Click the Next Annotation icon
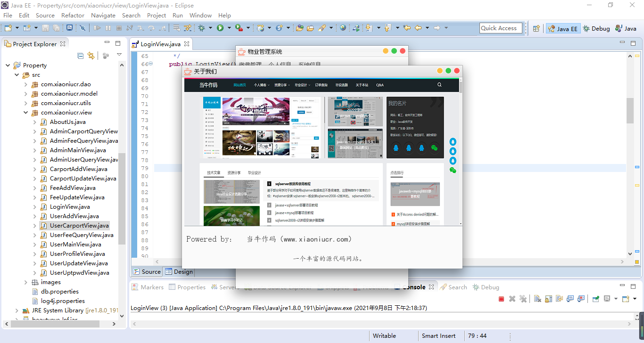 (369, 28)
